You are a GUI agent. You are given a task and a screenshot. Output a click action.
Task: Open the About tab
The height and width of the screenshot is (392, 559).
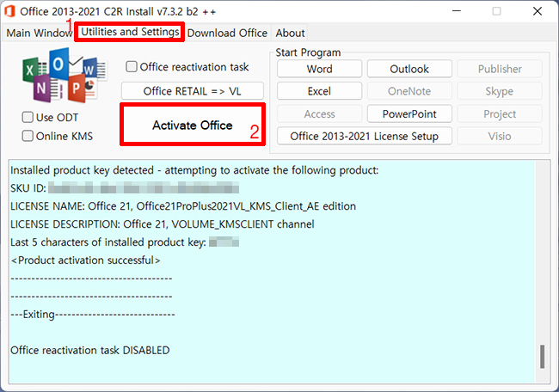(290, 33)
